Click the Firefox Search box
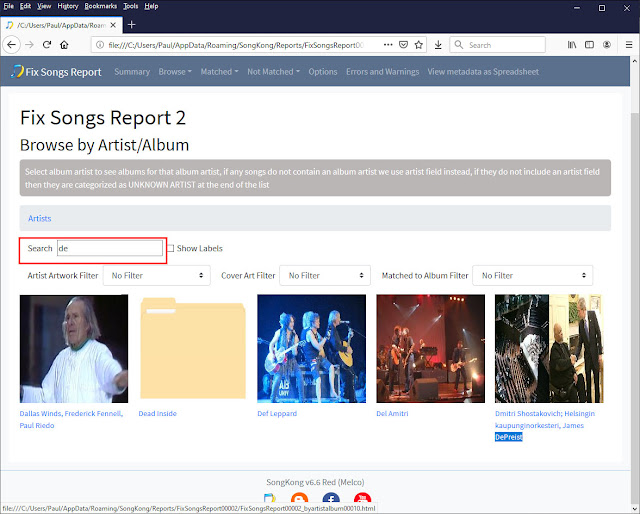Viewport: 640px width, 514px height. (x=498, y=45)
